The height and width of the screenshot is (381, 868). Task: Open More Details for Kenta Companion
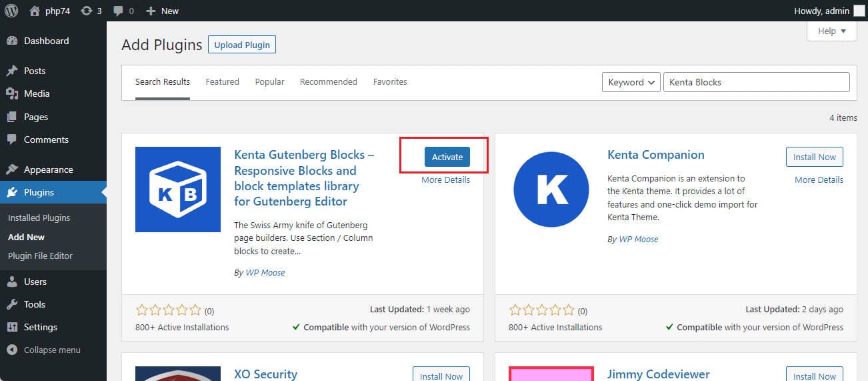pos(819,180)
